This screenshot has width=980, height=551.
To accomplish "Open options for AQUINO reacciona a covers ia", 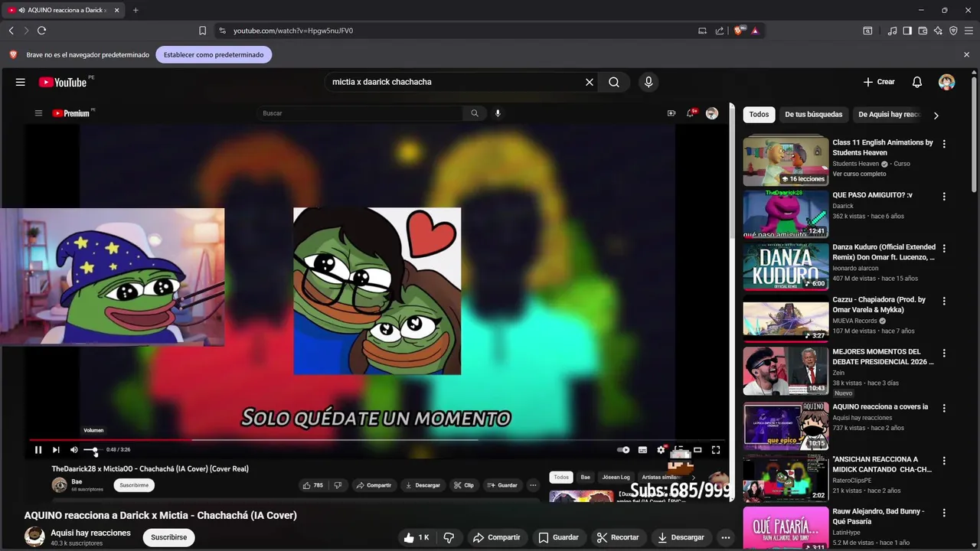I will tap(944, 408).
